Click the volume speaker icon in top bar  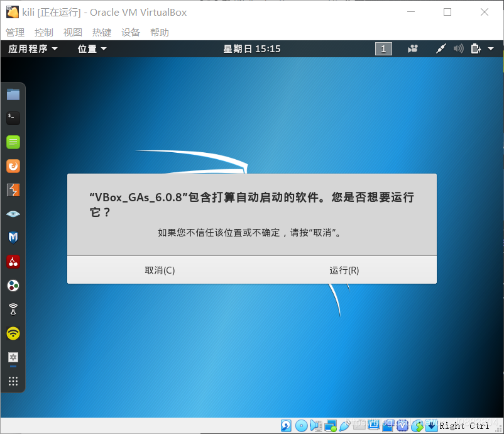click(458, 49)
